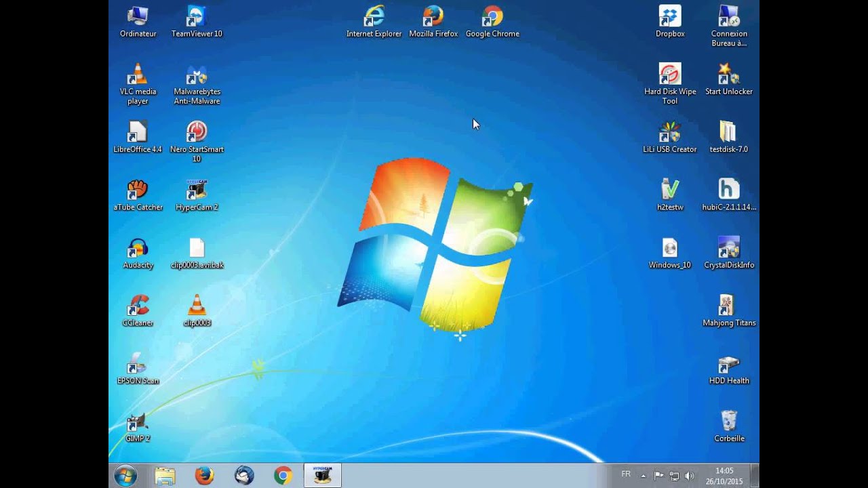Open Windows Explorer from the taskbar

pyautogui.click(x=165, y=476)
